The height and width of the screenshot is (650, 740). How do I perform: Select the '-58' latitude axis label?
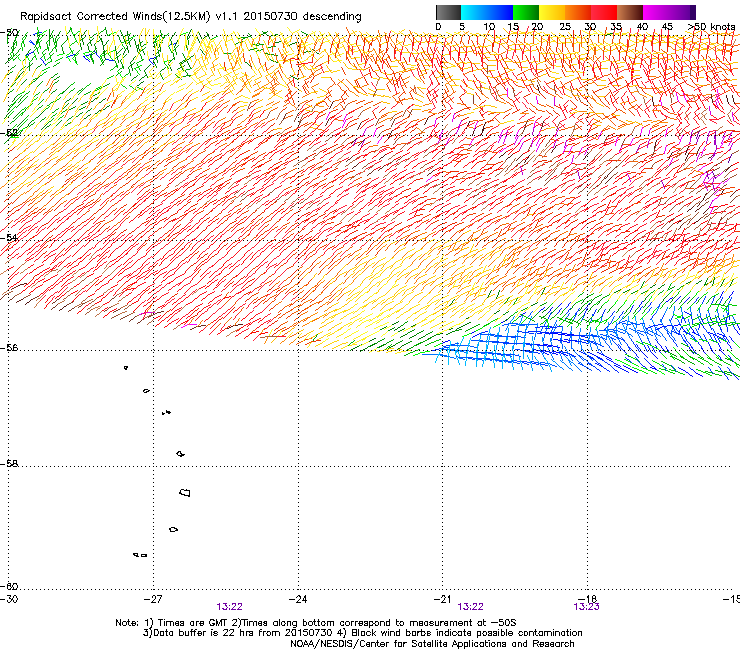pos(10,464)
